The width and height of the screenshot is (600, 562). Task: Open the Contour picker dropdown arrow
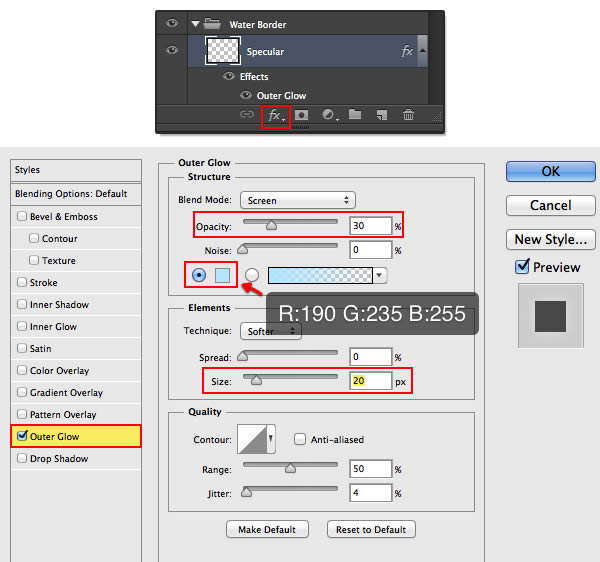point(271,438)
